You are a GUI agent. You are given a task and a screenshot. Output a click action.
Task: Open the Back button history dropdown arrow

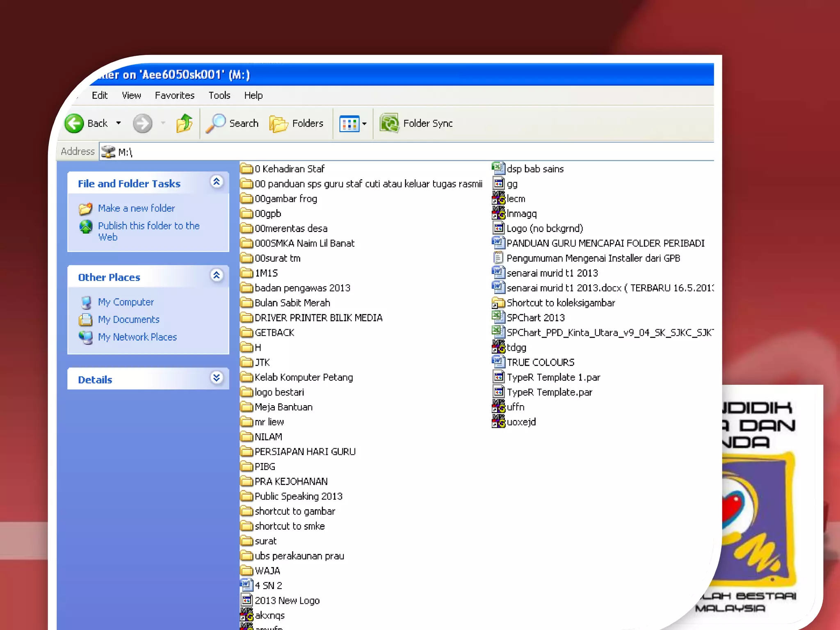coord(119,123)
